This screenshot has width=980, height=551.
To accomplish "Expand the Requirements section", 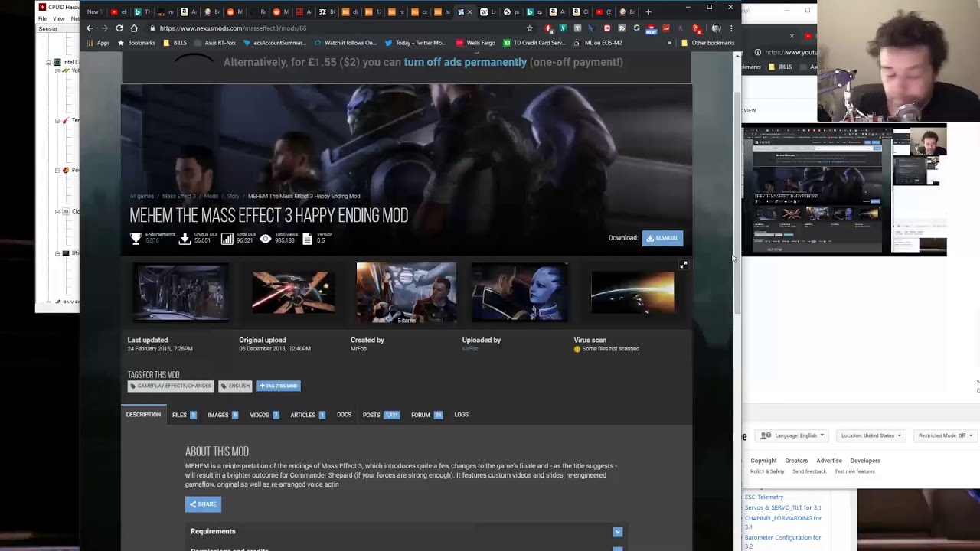I will (407, 531).
